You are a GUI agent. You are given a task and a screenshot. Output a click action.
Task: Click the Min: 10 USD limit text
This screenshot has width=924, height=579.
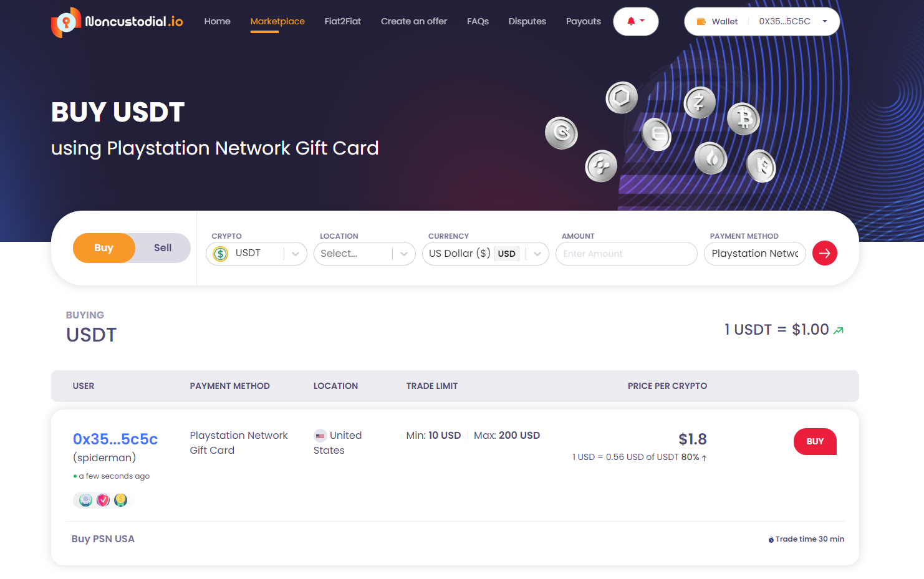pyautogui.click(x=433, y=436)
